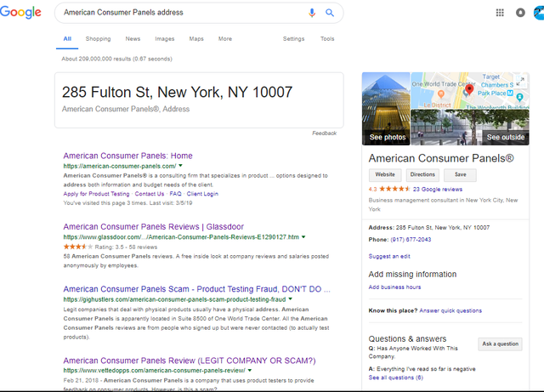Open the 23 Google reviews link

[x=438, y=190]
